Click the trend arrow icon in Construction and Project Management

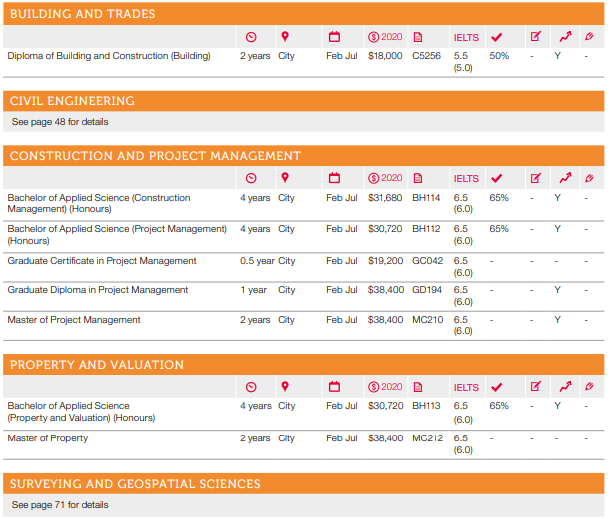click(x=564, y=179)
